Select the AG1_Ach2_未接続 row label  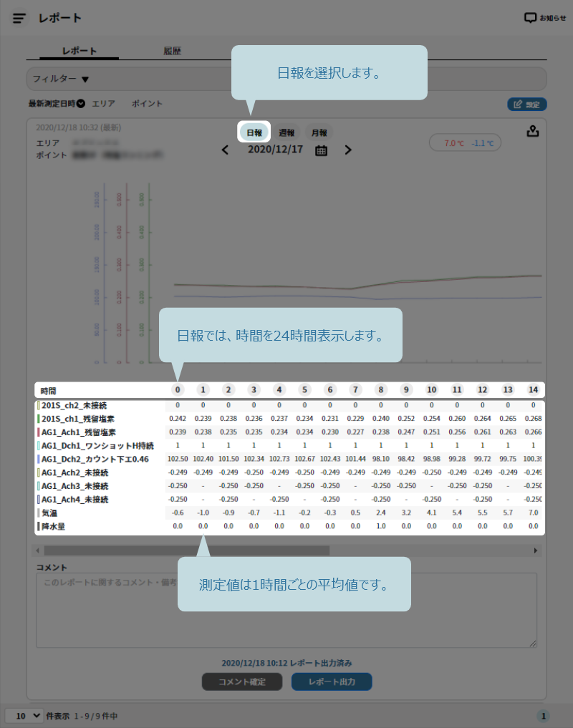(x=74, y=472)
